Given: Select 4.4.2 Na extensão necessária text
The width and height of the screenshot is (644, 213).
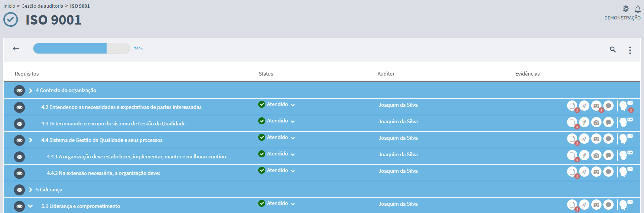Looking at the screenshot, I should (103, 173).
